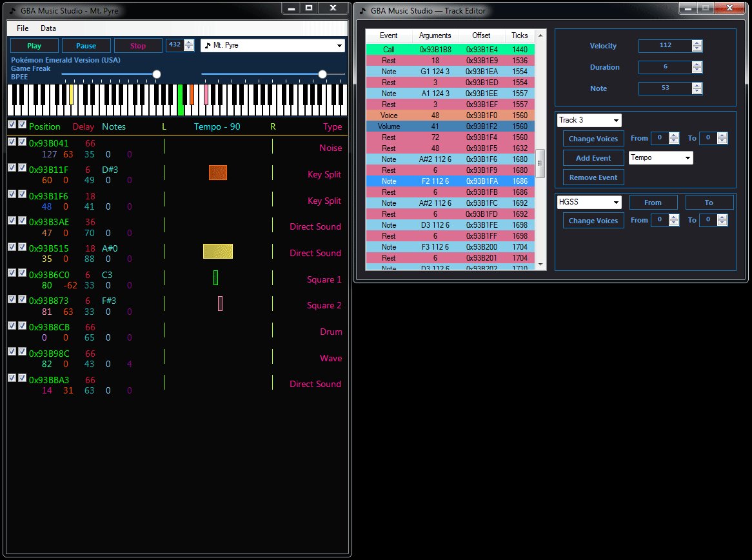Screen dimensions: 752x560
Task: Click the volume slider handle
Action: click(x=156, y=74)
